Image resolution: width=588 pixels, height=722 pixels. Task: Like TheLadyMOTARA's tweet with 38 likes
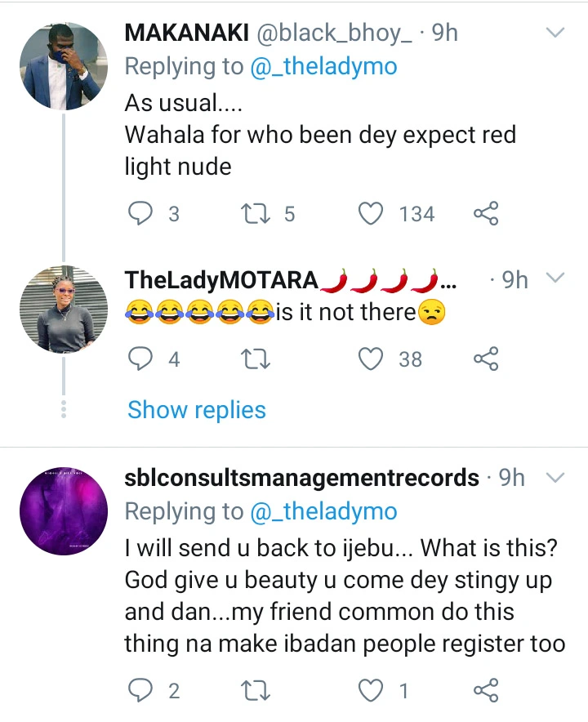click(372, 358)
